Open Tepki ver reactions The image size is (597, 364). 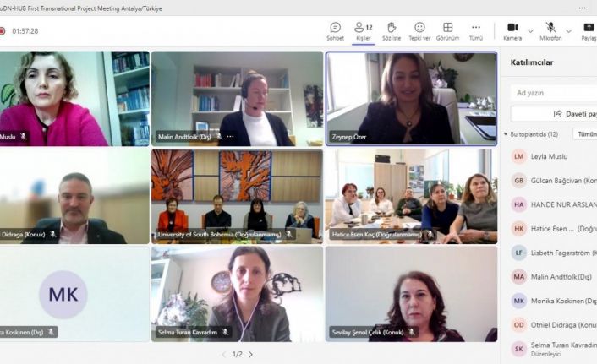pos(419,31)
